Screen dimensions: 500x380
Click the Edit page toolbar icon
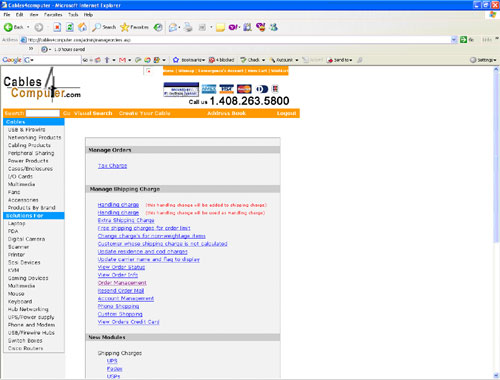click(202, 27)
